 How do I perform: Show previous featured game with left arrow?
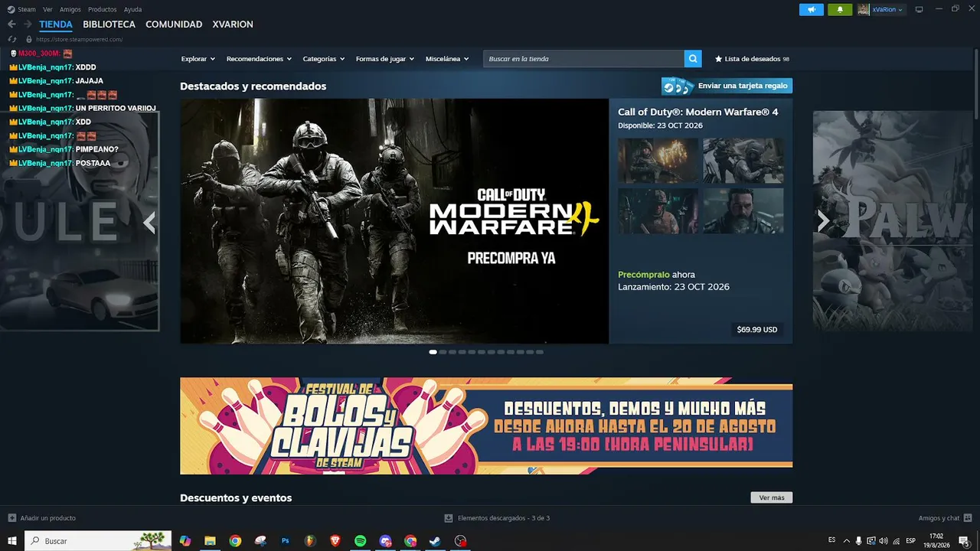pyautogui.click(x=149, y=222)
